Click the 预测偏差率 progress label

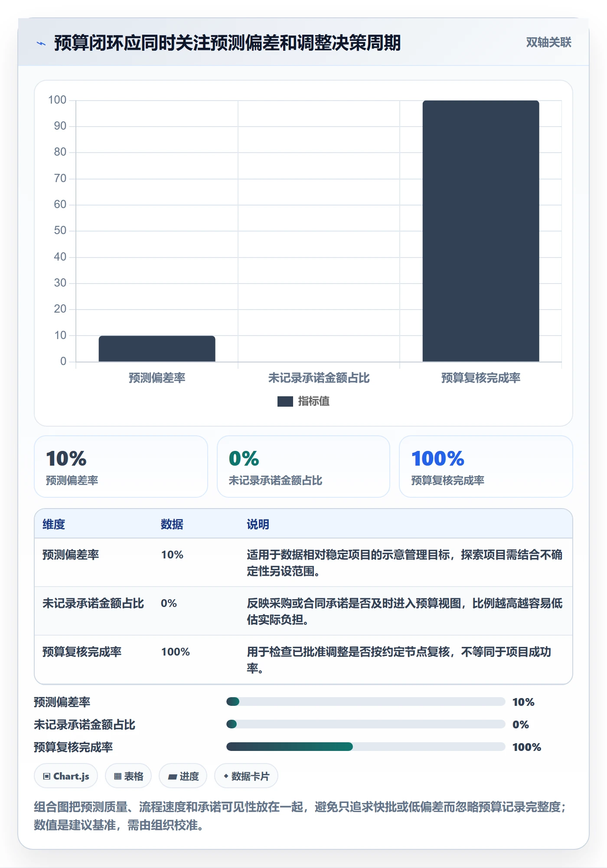point(62,702)
